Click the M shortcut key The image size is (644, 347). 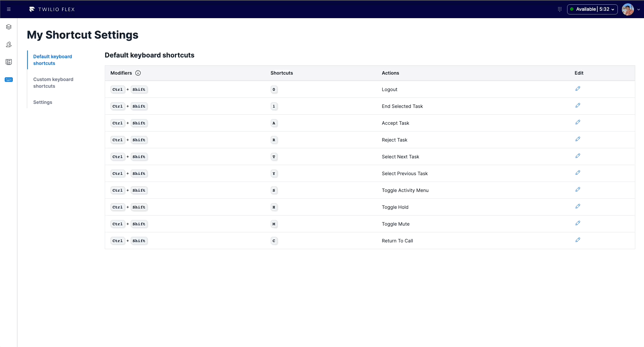pos(274,224)
